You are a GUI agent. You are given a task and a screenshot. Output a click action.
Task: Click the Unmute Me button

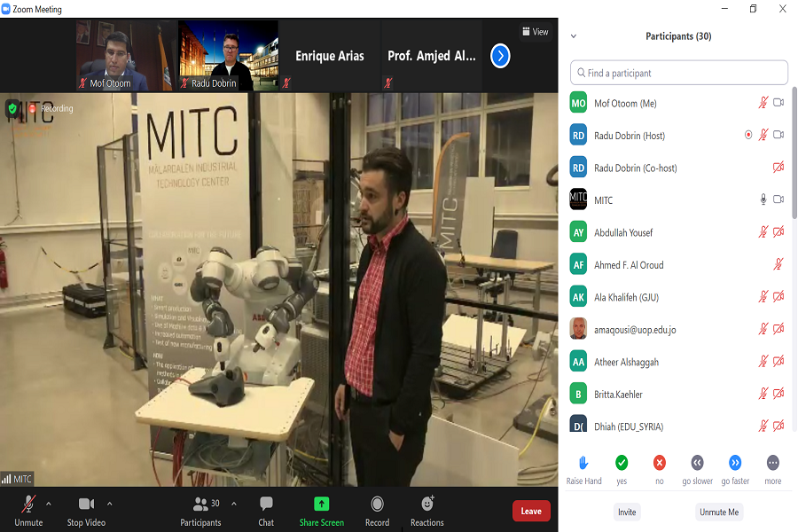tap(719, 512)
